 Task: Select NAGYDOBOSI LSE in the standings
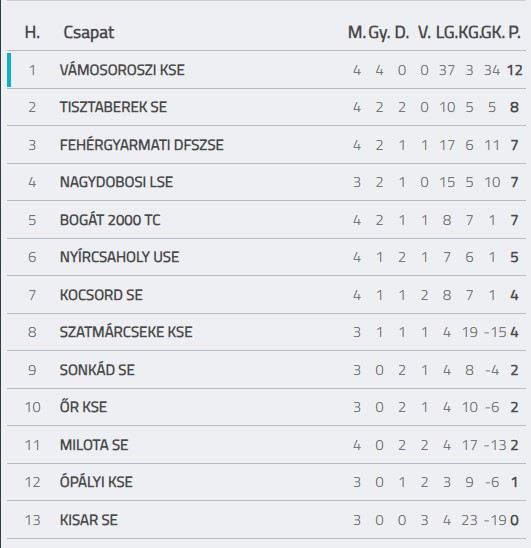pos(116,182)
